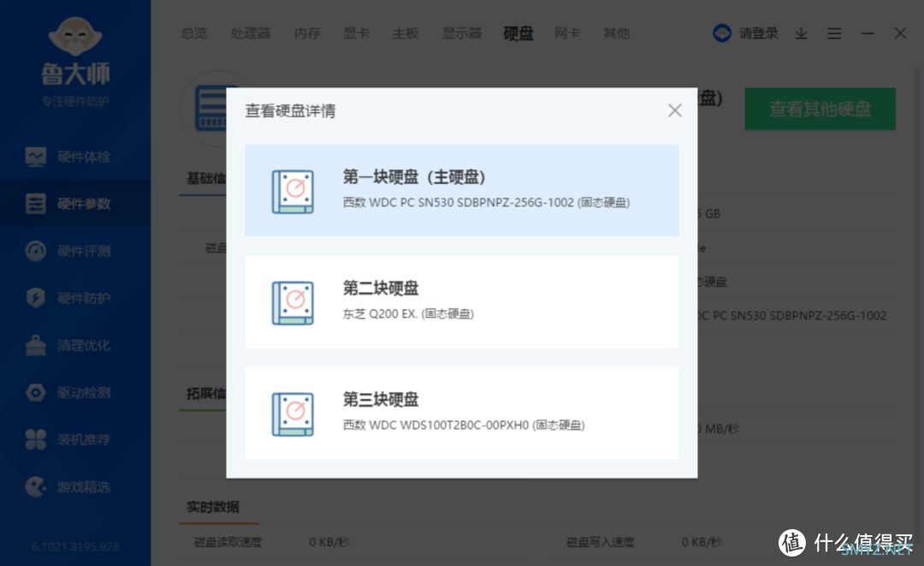
Task: Open 硬件体检 in the sidebar
Action: [x=75, y=157]
